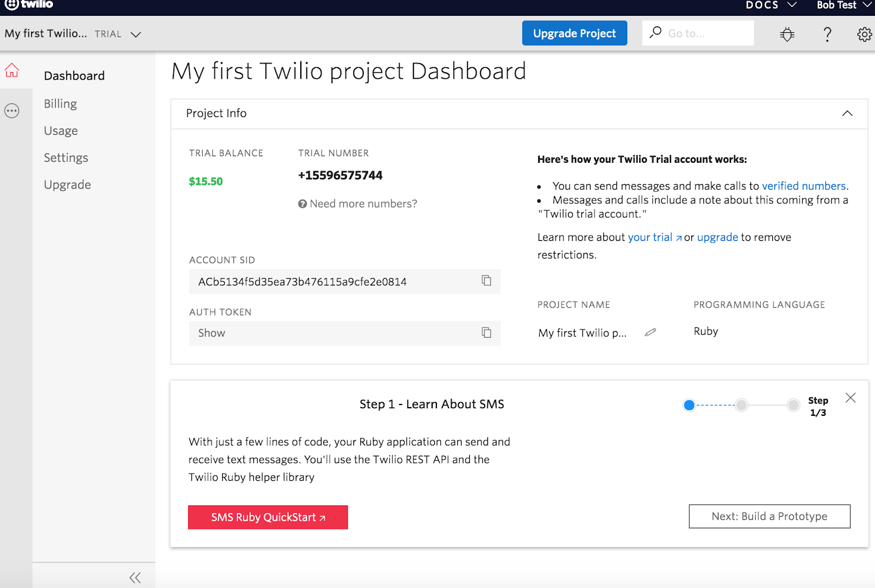This screenshot has height=588, width=875.
Task: Click the $15.50 trial balance
Action: [206, 181]
